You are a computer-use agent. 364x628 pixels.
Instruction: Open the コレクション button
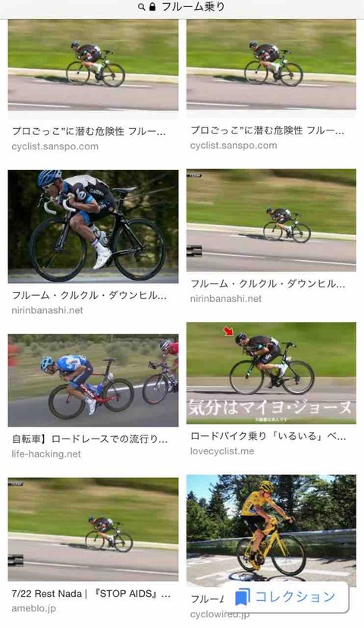point(284,597)
